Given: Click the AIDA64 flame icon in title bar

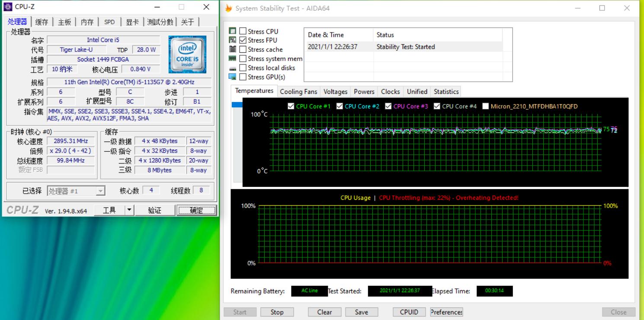Looking at the screenshot, I should coord(229,8).
